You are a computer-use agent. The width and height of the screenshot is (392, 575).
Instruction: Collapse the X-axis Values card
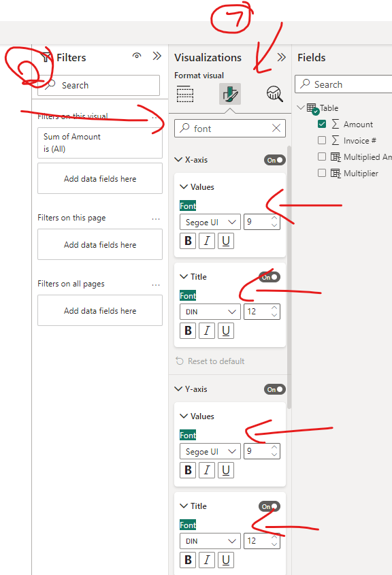[x=184, y=186]
